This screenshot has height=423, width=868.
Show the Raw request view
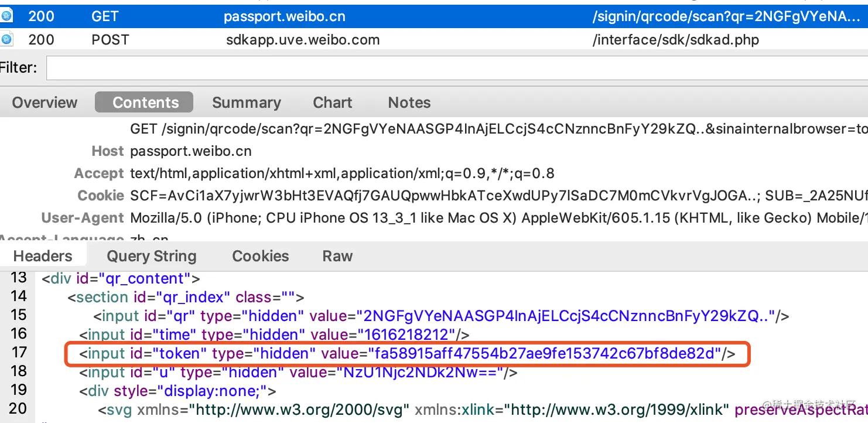[337, 256]
